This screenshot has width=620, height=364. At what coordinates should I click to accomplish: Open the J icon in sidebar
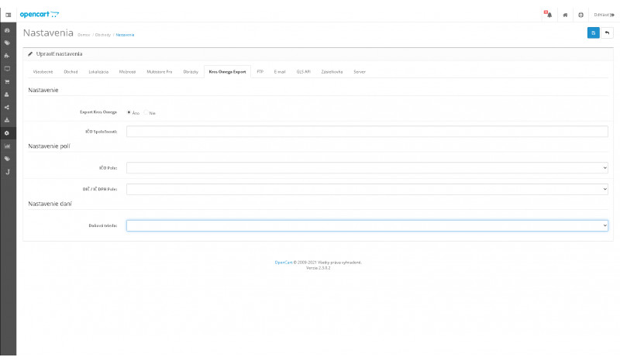[x=7, y=172]
